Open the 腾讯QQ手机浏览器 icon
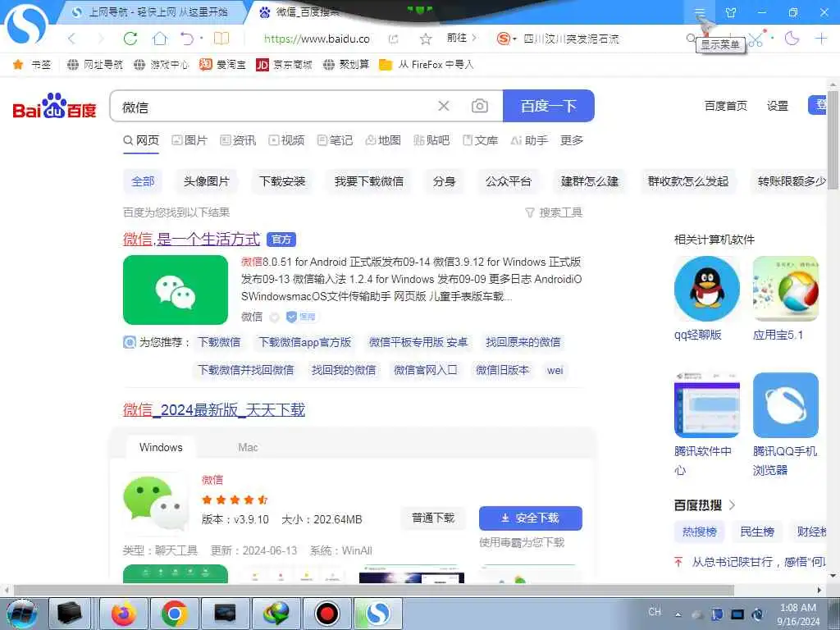This screenshot has height=630, width=840. [x=785, y=405]
